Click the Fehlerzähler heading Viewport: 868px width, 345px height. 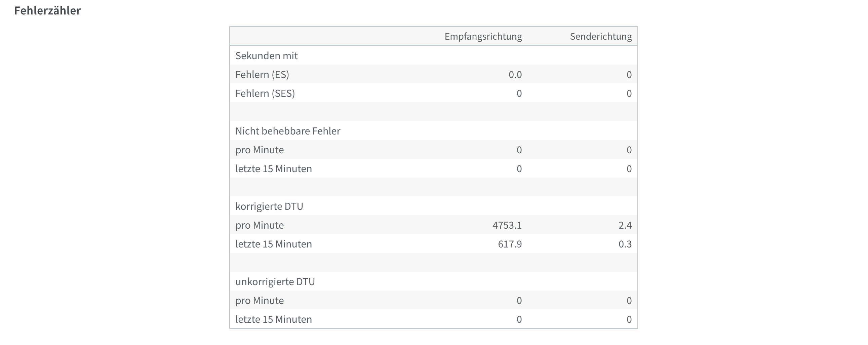[47, 11]
